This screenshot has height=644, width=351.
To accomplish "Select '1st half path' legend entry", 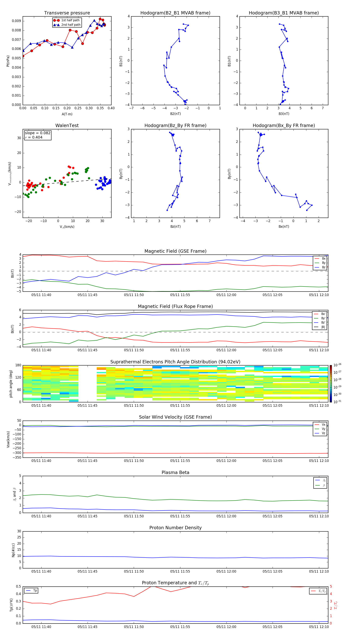I will [x=66, y=20].
